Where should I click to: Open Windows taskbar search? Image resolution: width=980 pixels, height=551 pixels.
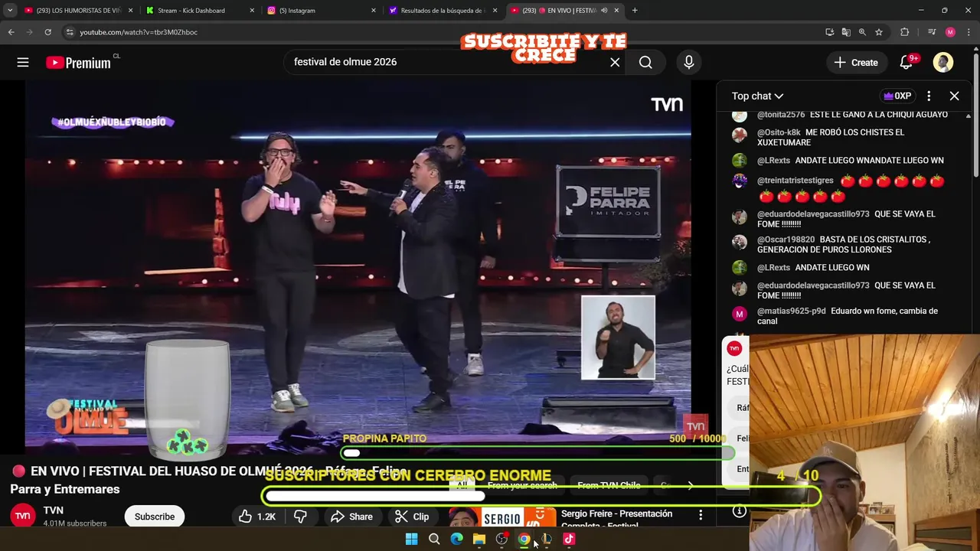click(x=434, y=539)
